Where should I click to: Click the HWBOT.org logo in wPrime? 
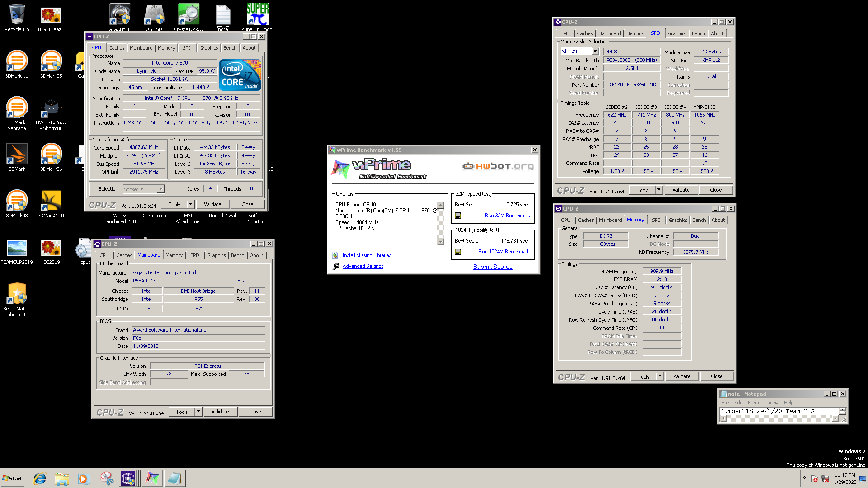(498, 166)
